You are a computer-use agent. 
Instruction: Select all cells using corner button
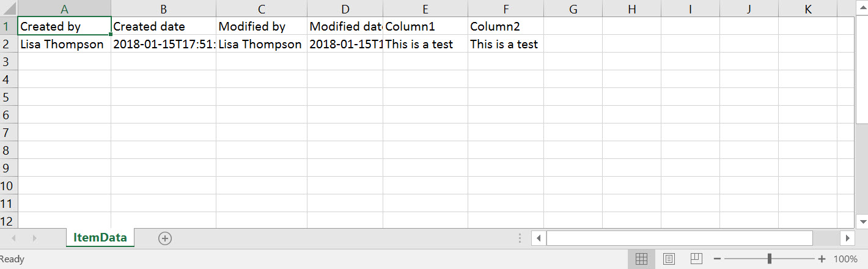point(9,9)
